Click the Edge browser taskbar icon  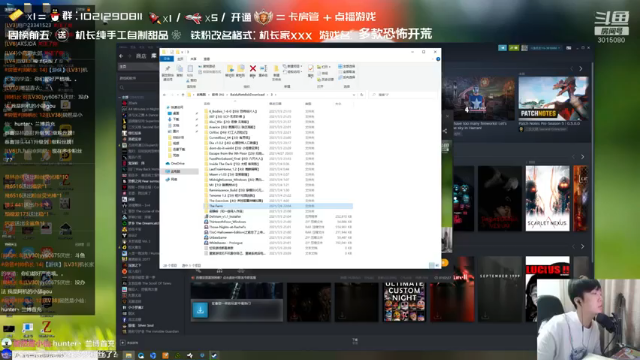(x=141, y=356)
